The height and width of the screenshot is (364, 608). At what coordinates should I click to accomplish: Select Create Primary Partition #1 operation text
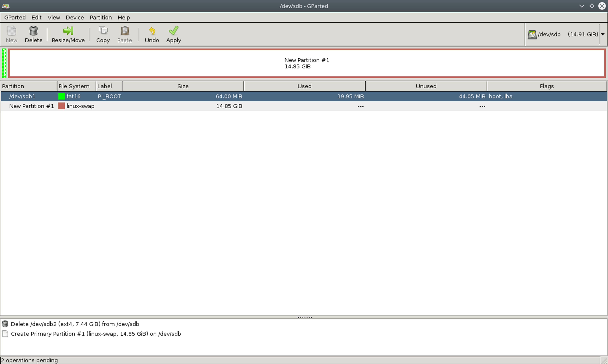[x=96, y=334]
